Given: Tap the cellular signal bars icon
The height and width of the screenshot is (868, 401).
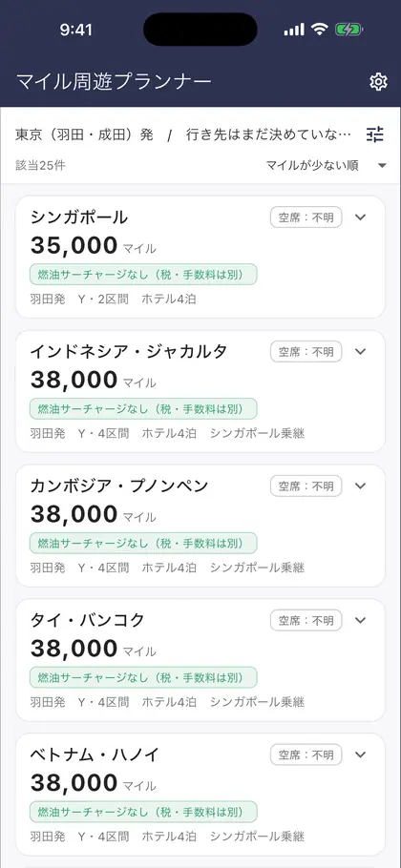Looking at the screenshot, I should [294, 30].
